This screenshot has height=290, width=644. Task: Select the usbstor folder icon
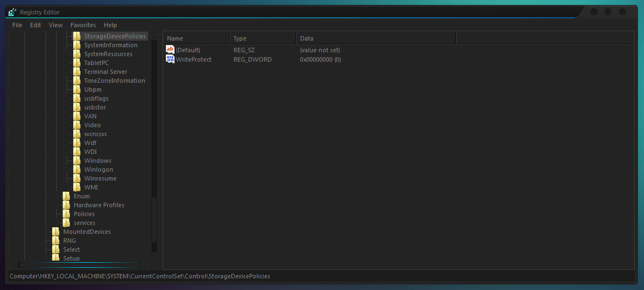[77, 107]
